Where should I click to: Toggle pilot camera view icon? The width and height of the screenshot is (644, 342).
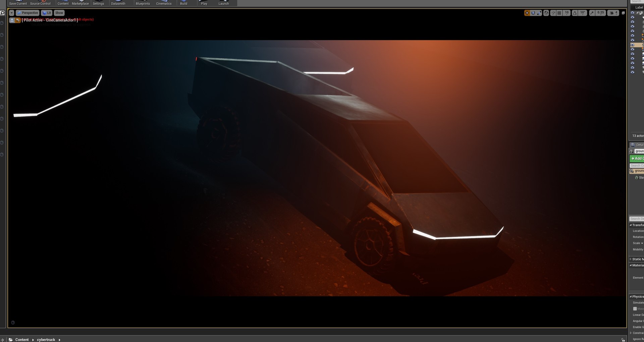click(18, 20)
